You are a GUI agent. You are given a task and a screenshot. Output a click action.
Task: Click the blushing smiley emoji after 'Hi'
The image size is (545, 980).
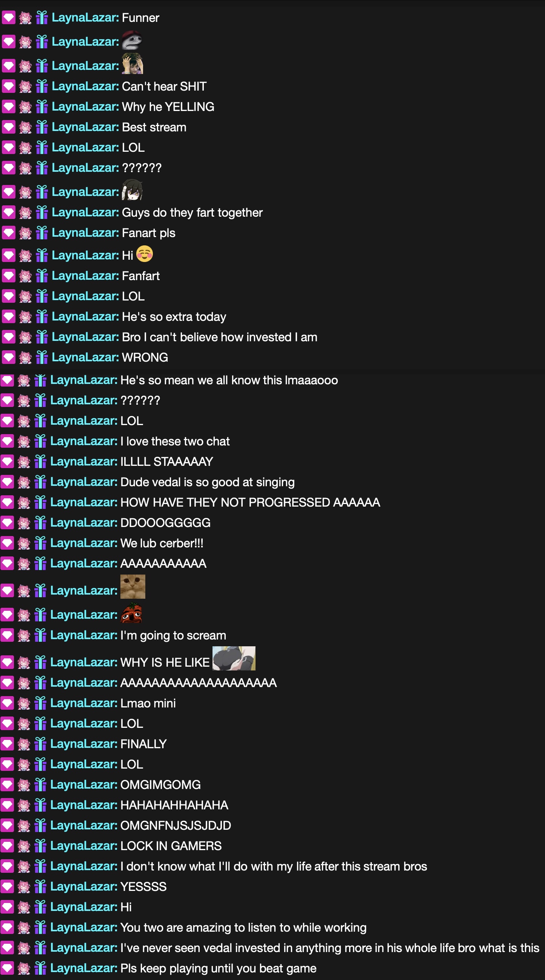145,254
